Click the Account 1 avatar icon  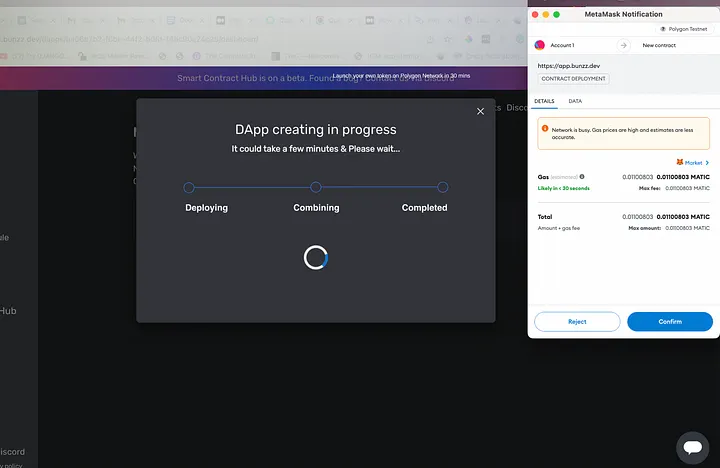tap(540, 45)
